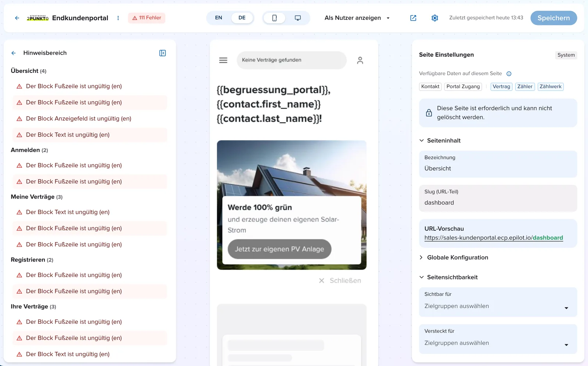
Task: Go back using the top-left arrow
Action: click(17, 18)
